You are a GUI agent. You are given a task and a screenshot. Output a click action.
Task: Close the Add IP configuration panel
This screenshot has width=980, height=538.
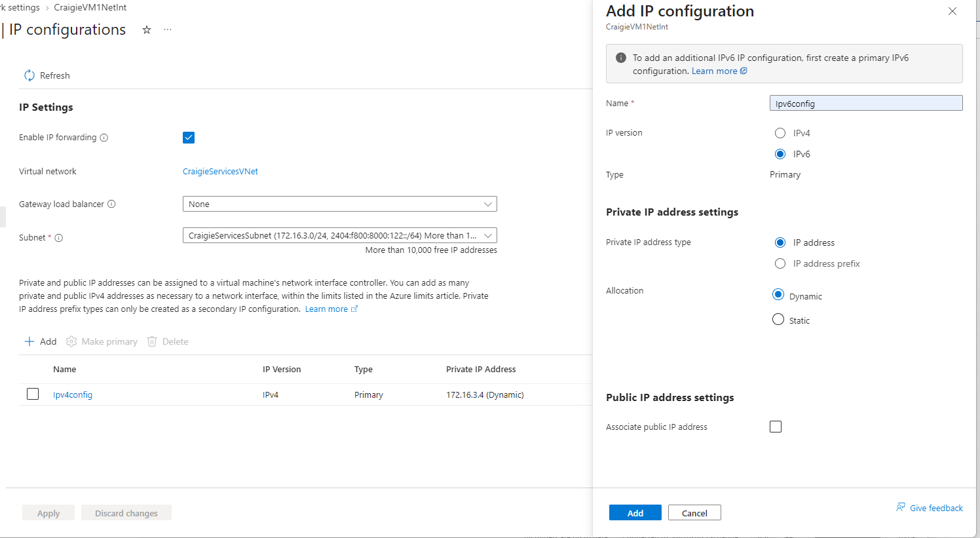pos(952,11)
